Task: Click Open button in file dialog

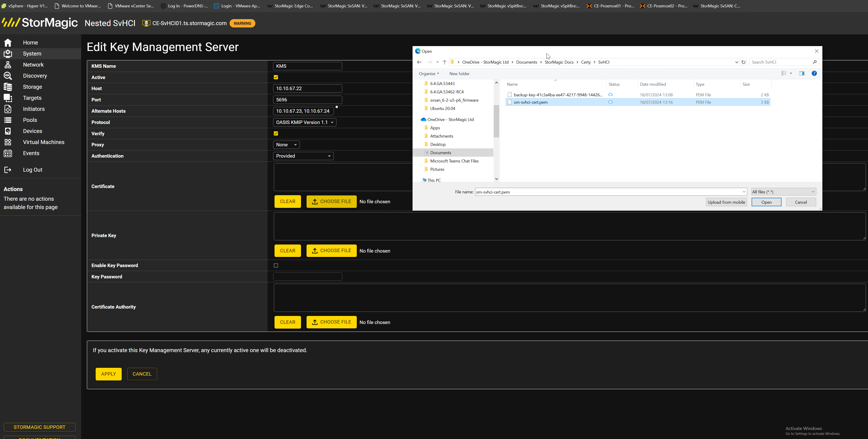Action: 766,202
